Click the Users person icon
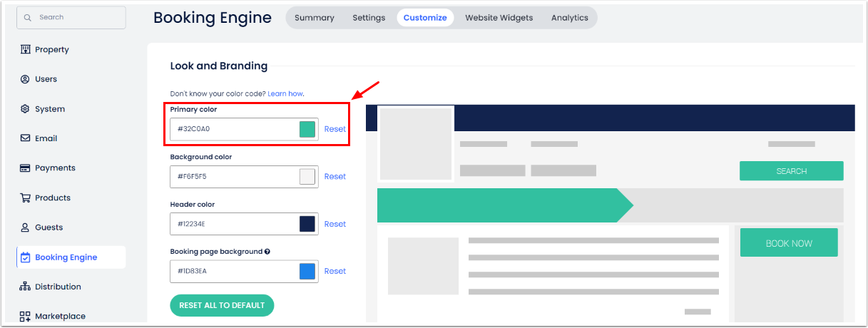This screenshot has width=868, height=328. [x=26, y=79]
